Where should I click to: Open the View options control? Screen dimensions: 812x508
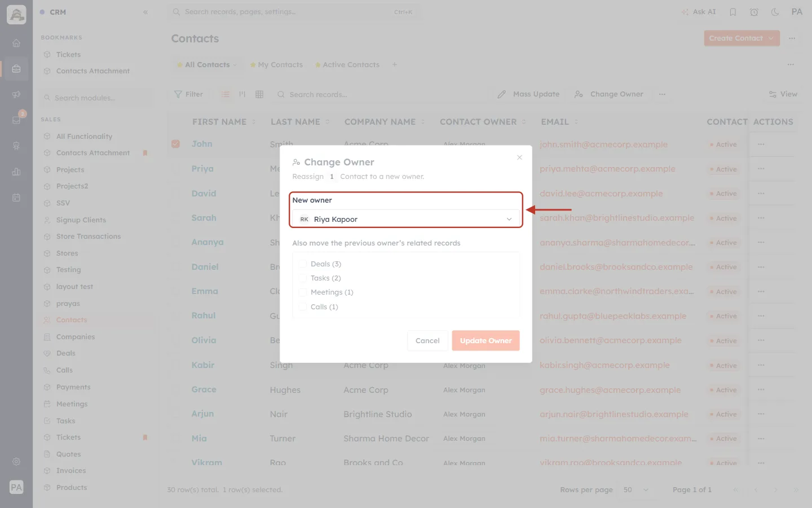click(x=783, y=94)
